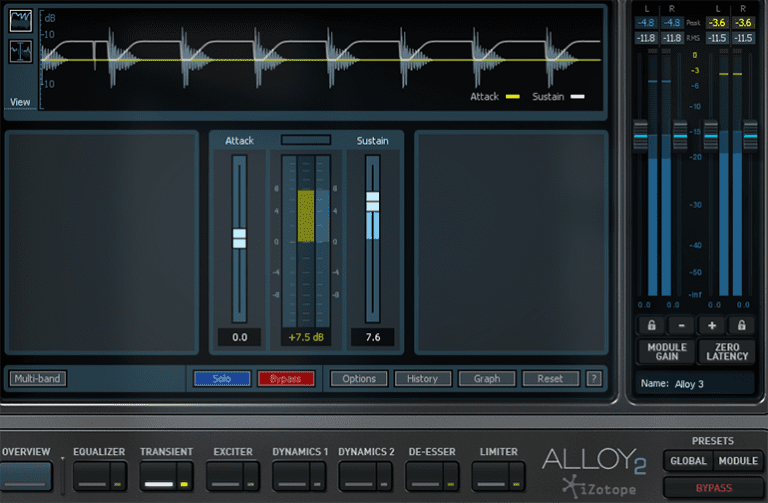The width and height of the screenshot is (768, 503).
Task: Click the Module Gain button
Action: pos(666,352)
